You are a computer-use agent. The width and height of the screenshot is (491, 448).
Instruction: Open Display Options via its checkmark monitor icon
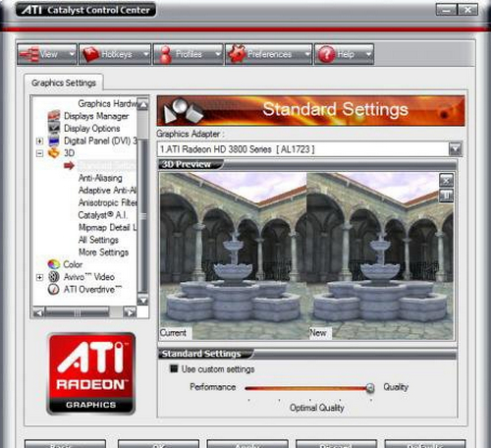(x=54, y=128)
